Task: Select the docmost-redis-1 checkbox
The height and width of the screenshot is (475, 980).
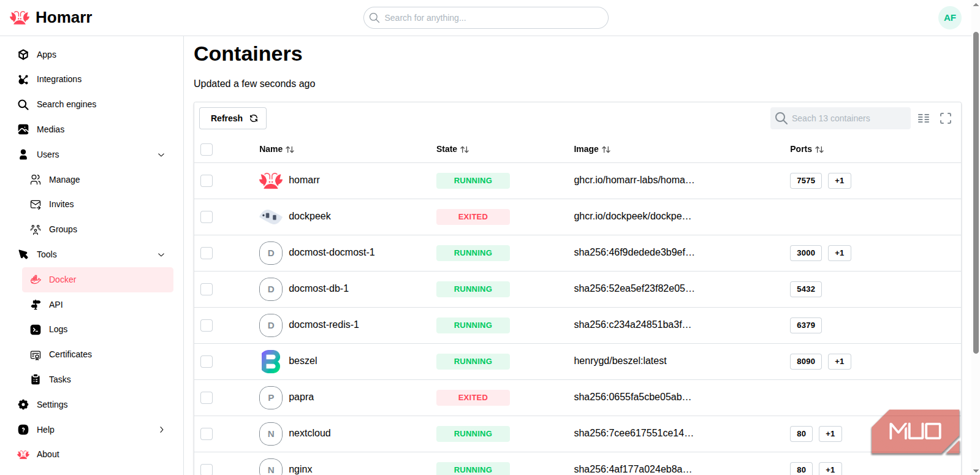Action: pyautogui.click(x=207, y=325)
